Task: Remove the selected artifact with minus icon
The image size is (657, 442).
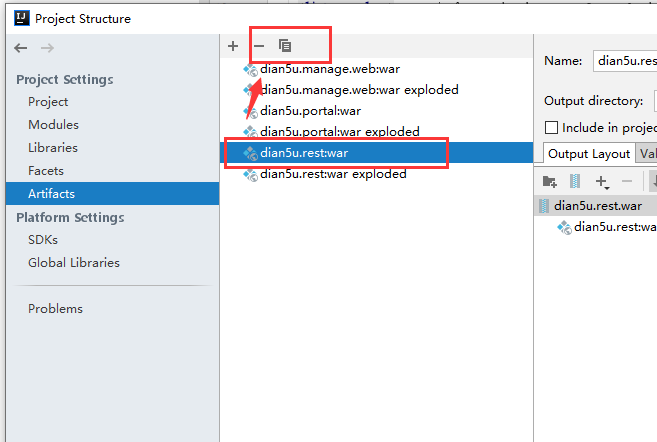Action: point(259,46)
